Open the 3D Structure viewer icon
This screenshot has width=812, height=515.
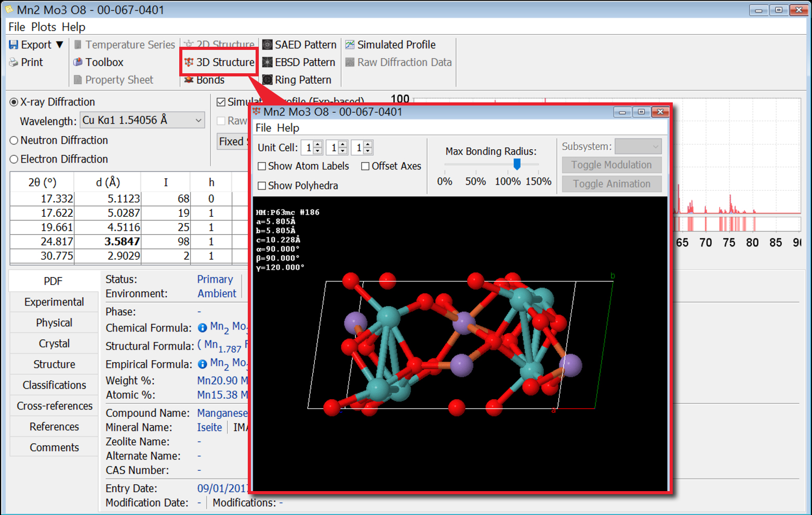[189, 62]
